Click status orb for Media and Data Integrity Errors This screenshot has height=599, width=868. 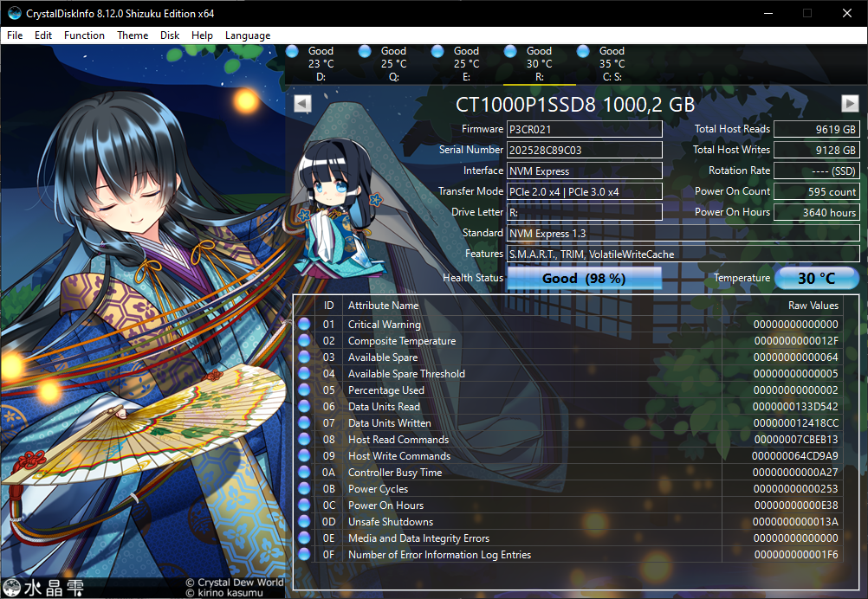304,538
